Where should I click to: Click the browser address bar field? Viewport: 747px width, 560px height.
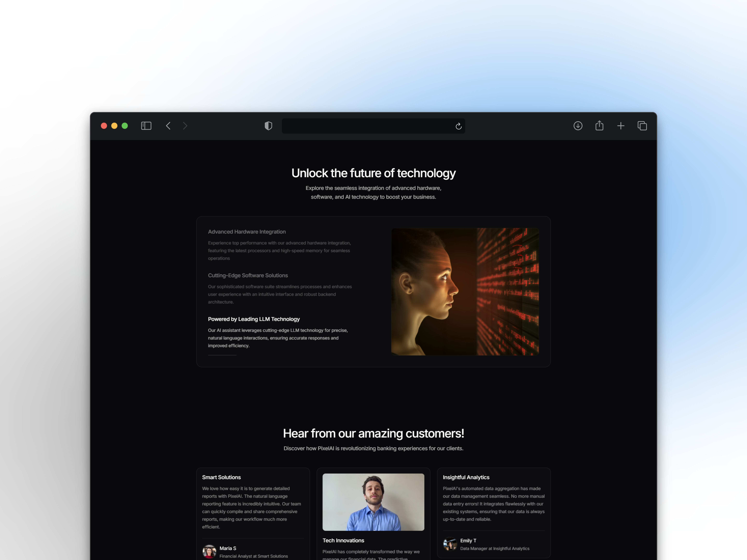[368, 126]
